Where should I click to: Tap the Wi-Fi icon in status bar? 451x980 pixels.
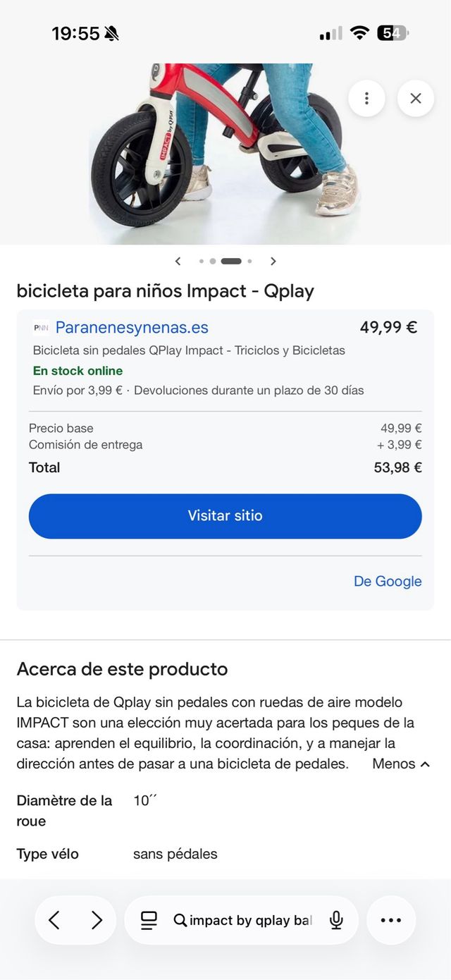tap(359, 33)
